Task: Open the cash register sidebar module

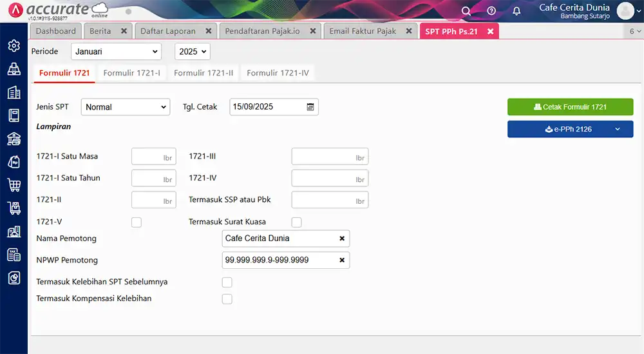Action: [14, 69]
